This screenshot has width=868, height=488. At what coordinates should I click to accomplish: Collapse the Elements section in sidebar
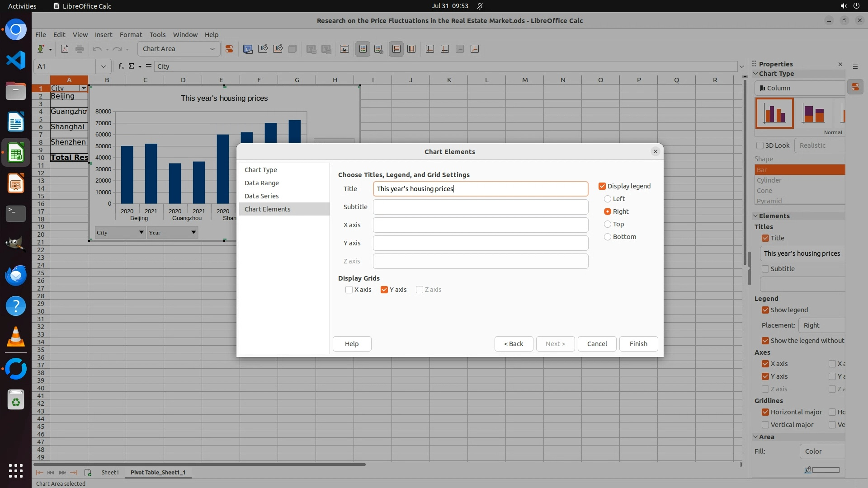[756, 216]
